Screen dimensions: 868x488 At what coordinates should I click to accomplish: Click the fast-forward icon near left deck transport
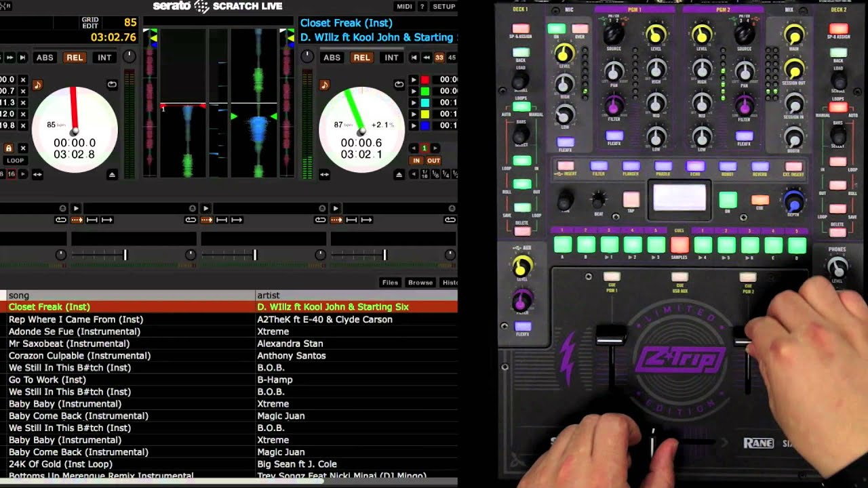coord(10,57)
